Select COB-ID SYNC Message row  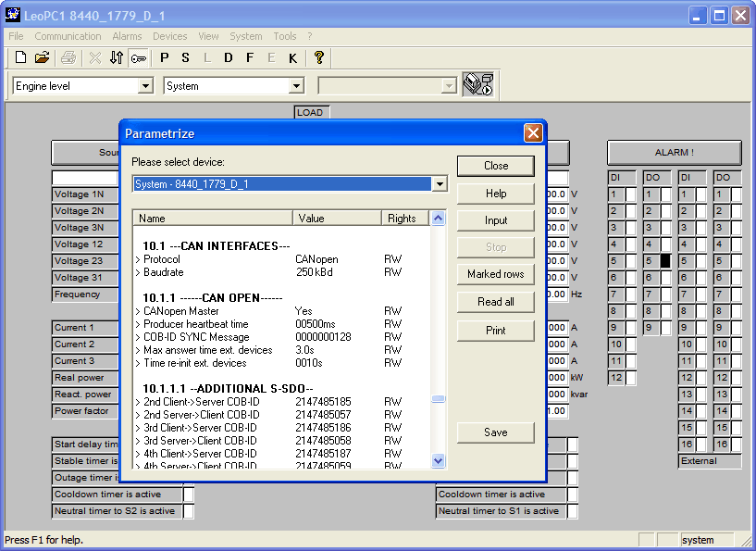tap(281, 337)
